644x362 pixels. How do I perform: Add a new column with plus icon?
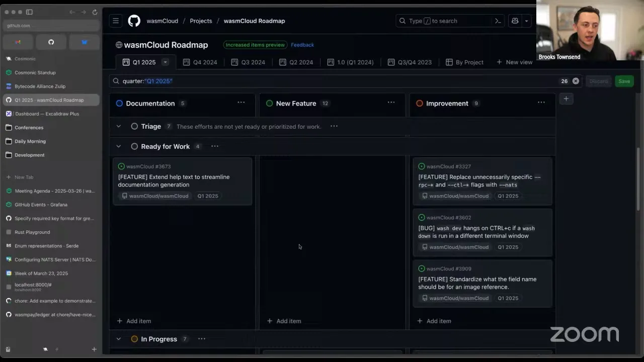(x=566, y=99)
